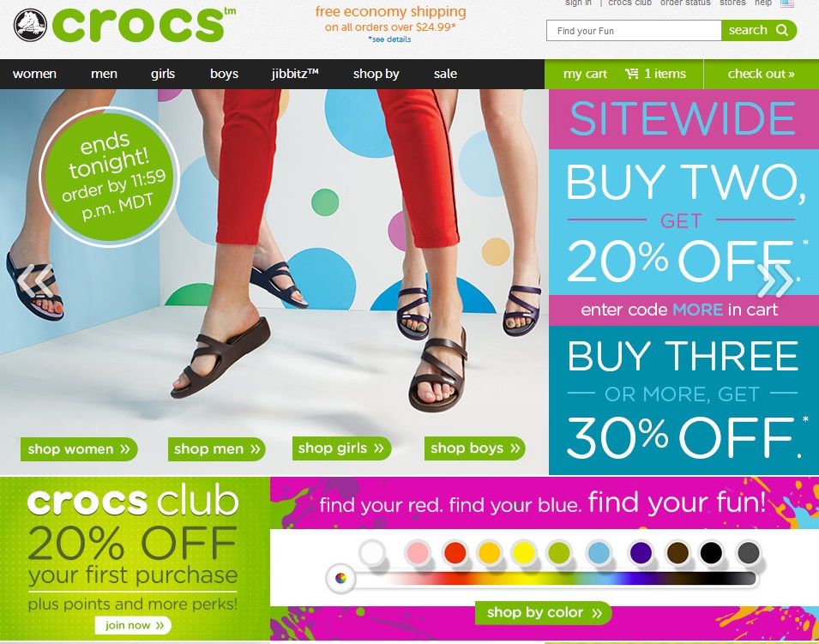
Task: Focus the Find your Fun search field
Action: (634, 31)
